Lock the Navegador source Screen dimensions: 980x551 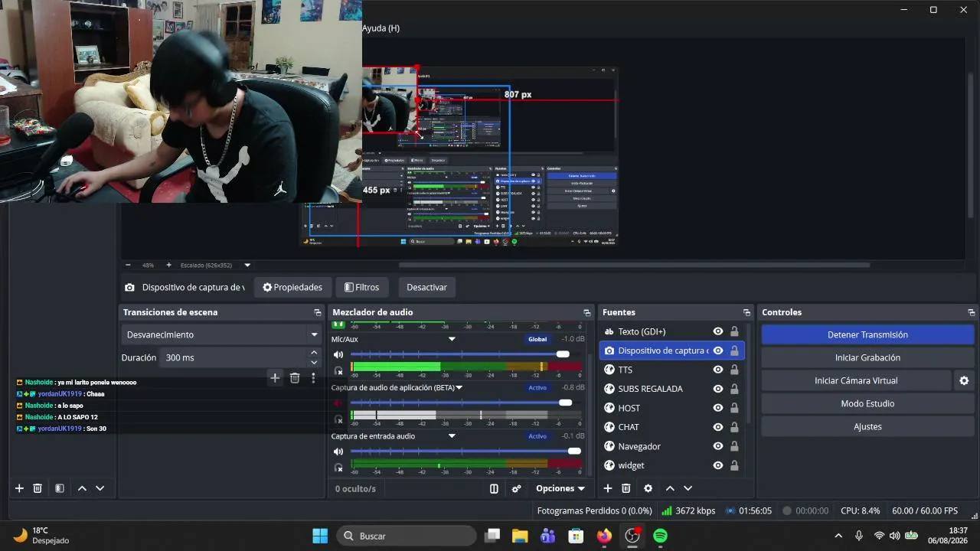(x=734, y=446)
